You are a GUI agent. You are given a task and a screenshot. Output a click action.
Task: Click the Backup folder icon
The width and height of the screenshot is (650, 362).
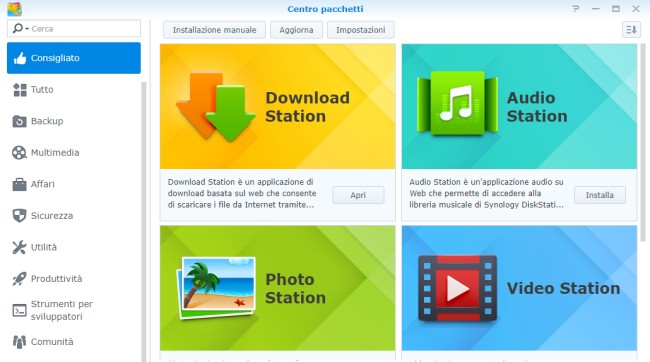pyautogui.click(x=19, y=121)
